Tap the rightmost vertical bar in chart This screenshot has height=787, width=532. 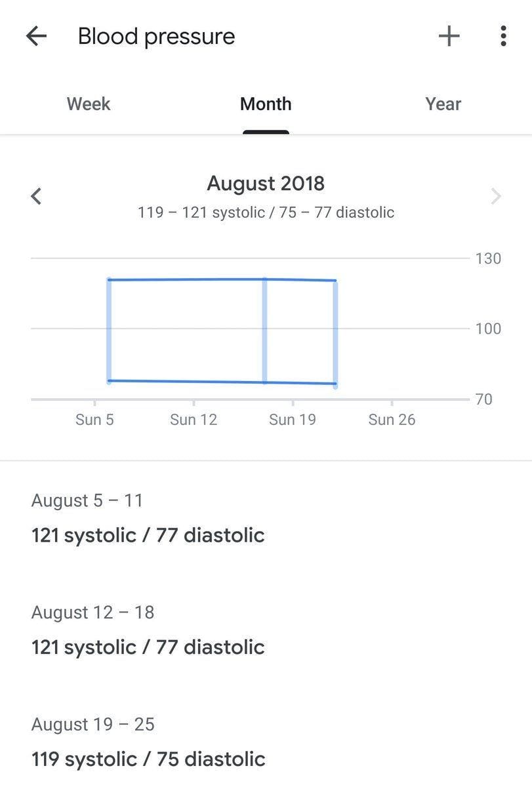[x=335, y=332]
